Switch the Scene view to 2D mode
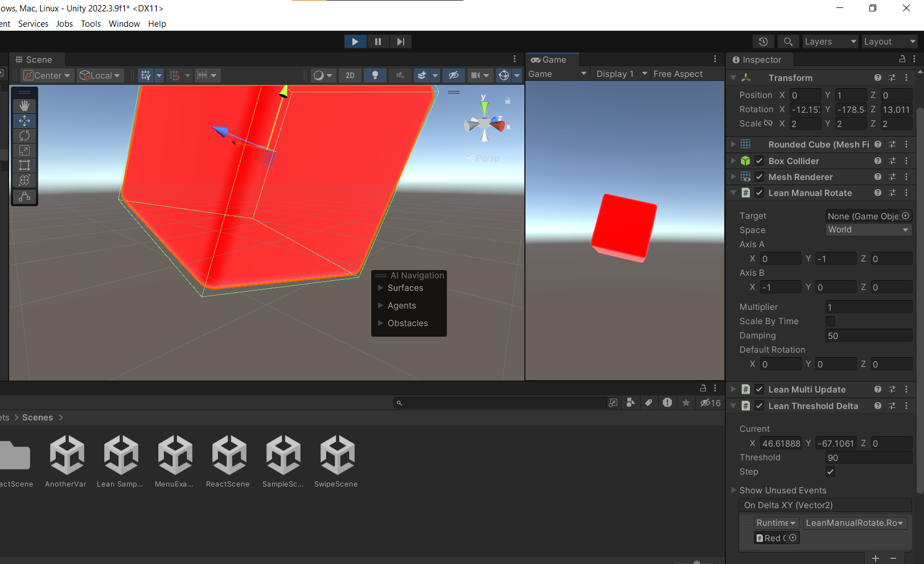 click(x=350, y=75)
